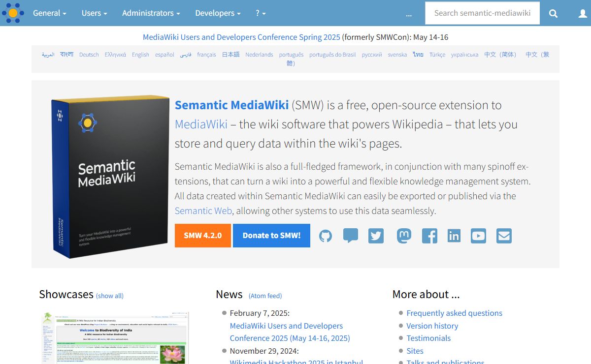Switch language to português

pyautogui.click(x=291, y=55)
